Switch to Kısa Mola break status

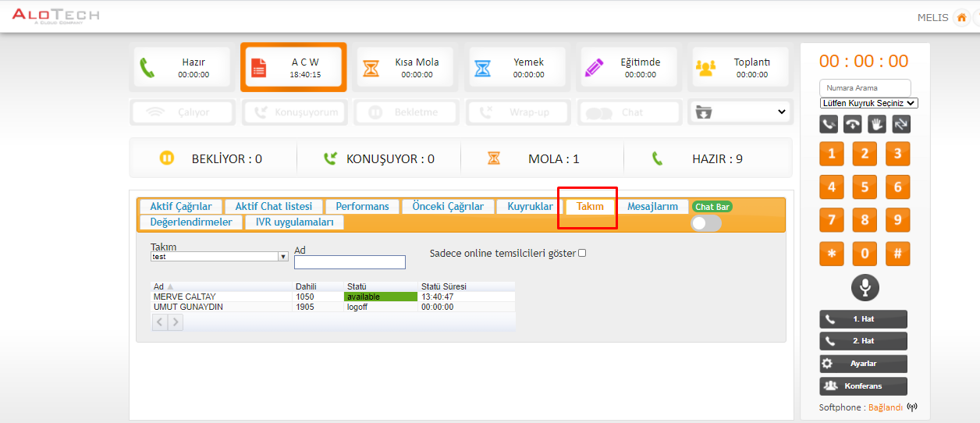tap(406, 67)
